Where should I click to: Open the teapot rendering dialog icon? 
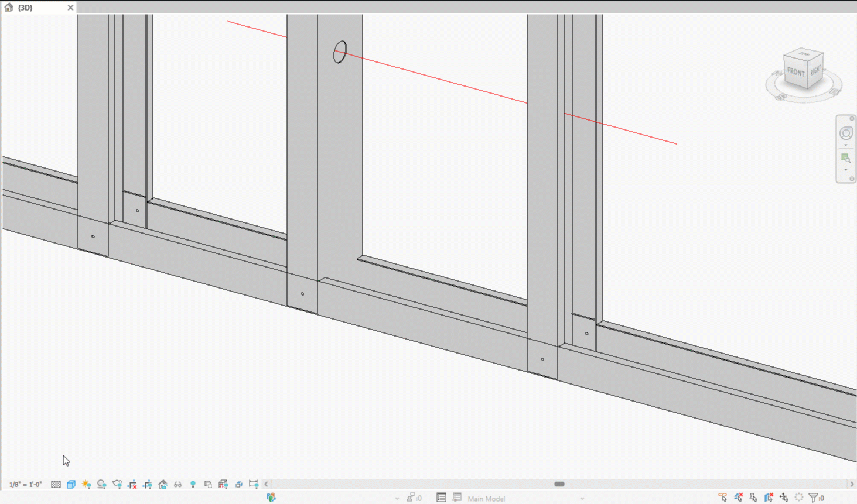point(117,484)
